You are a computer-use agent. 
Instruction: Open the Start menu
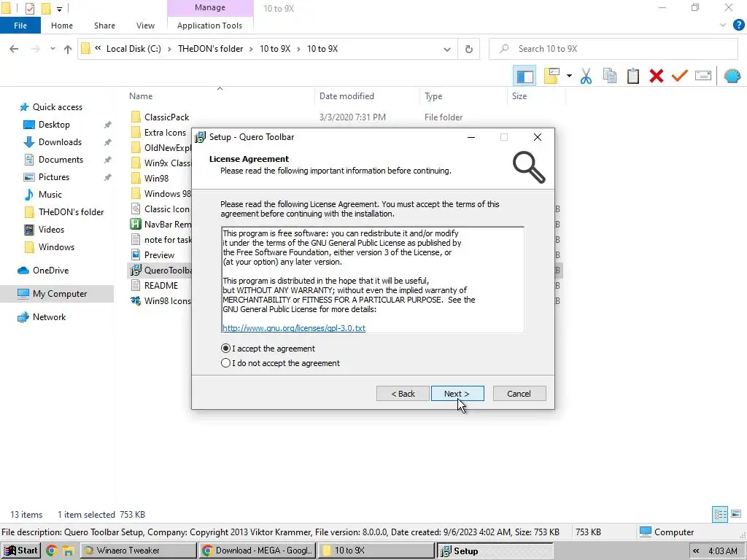click(20, 551)
